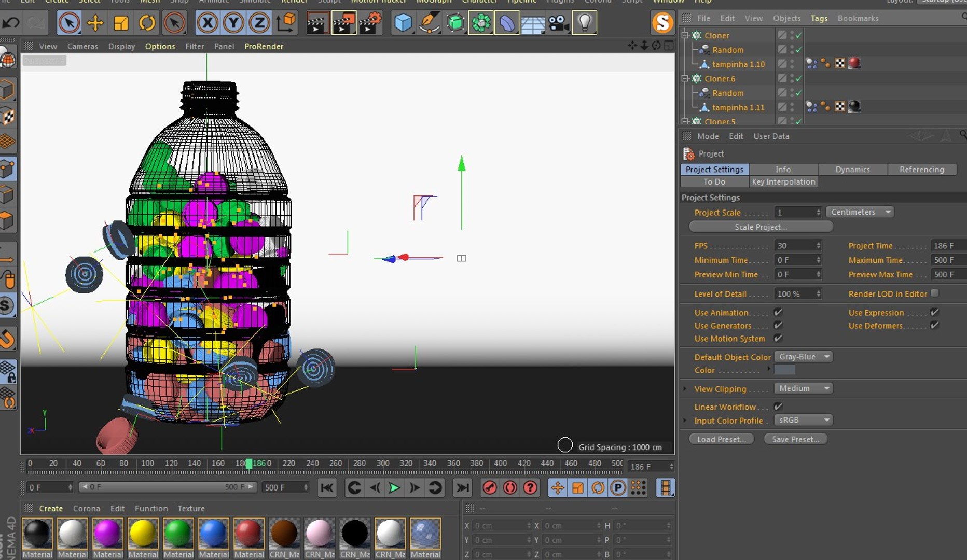
Task: Switch to the Key Interpolation tab
Action: point(783,182)
